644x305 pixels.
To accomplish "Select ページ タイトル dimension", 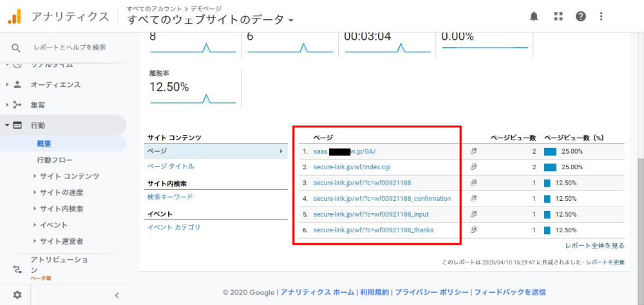I will point(171,167).
